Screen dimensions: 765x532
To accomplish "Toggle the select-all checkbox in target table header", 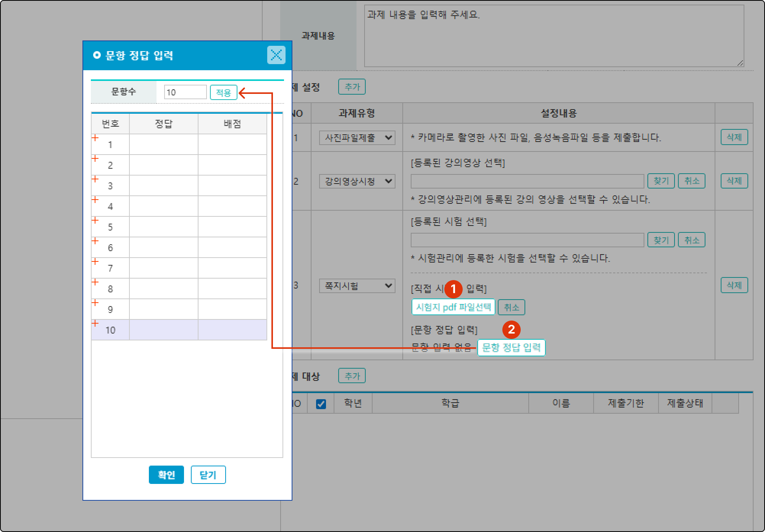I will (321, 404).
